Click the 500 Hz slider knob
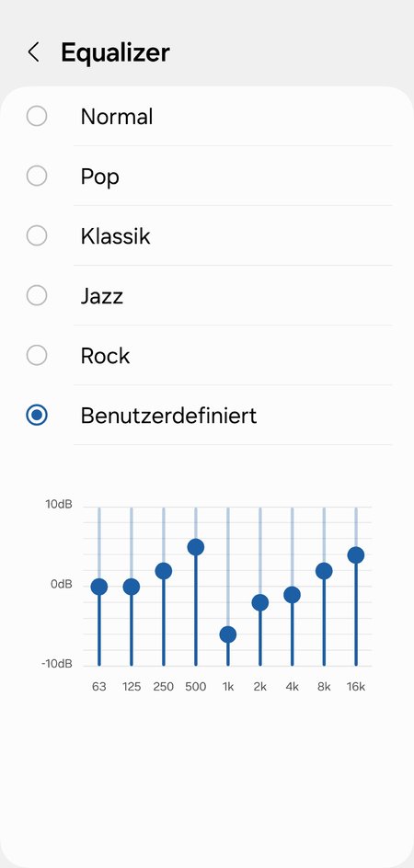414x868 pixels. tap(196, 547)
